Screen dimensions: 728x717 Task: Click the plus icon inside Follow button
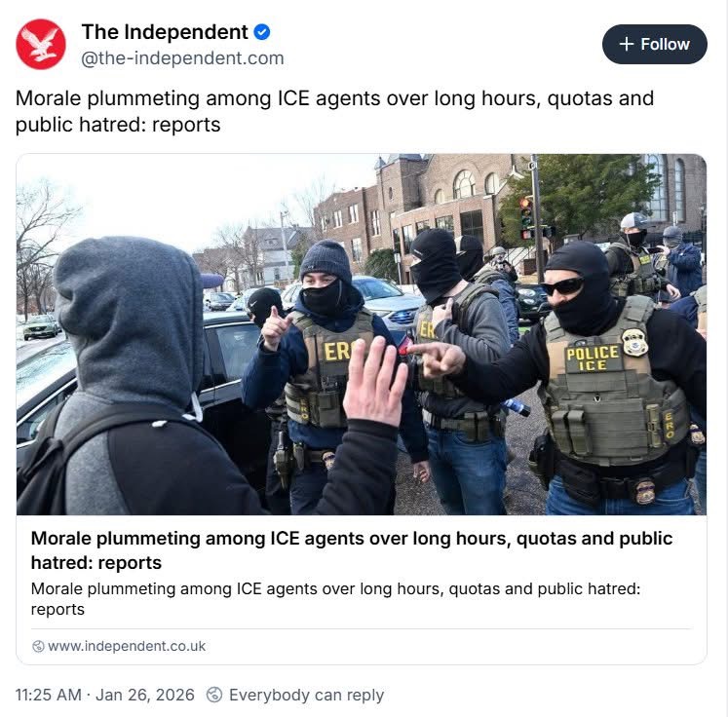(x=627, y=44)
